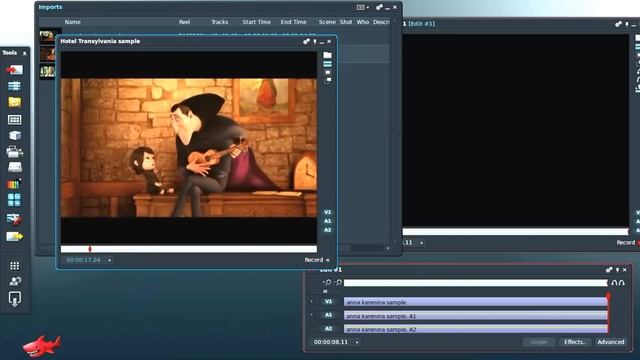This screenshot has height=360, width=640.
Task: Click small monitor icon in Hotel Transylvania viewer
Action: (328, 72)
